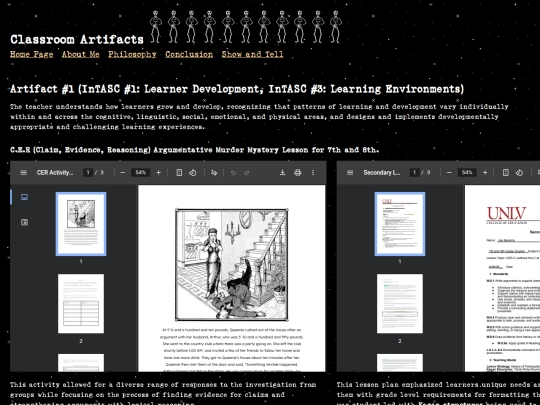Click page number field in Secondary Lesson viewer
The image size is (540, 405).
point(415,173)
